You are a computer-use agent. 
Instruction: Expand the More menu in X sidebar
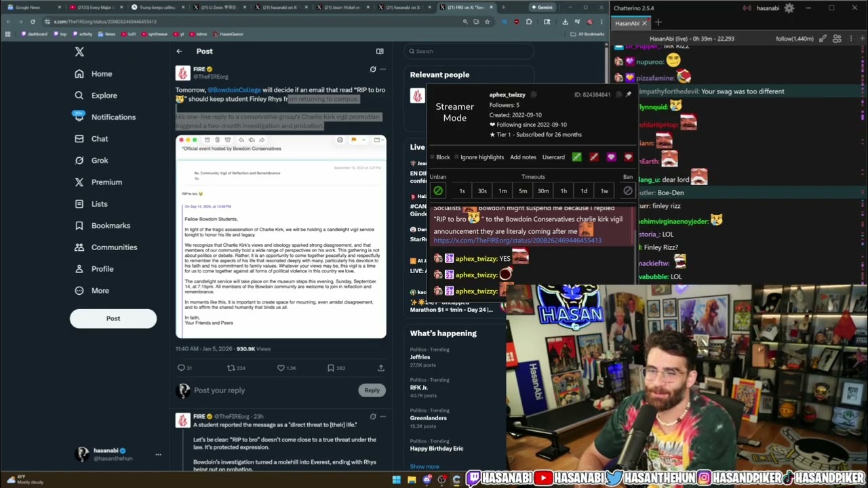coord(92,291)
